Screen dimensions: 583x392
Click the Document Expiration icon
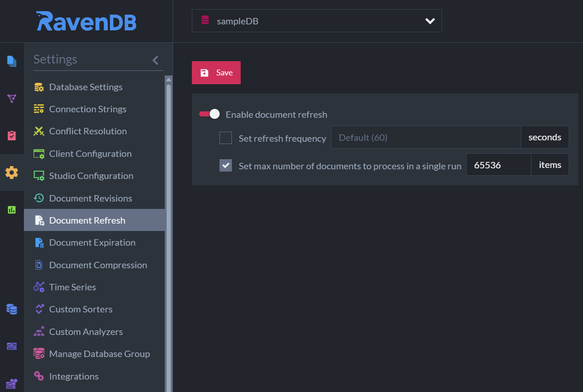click(x=39, y=242)
